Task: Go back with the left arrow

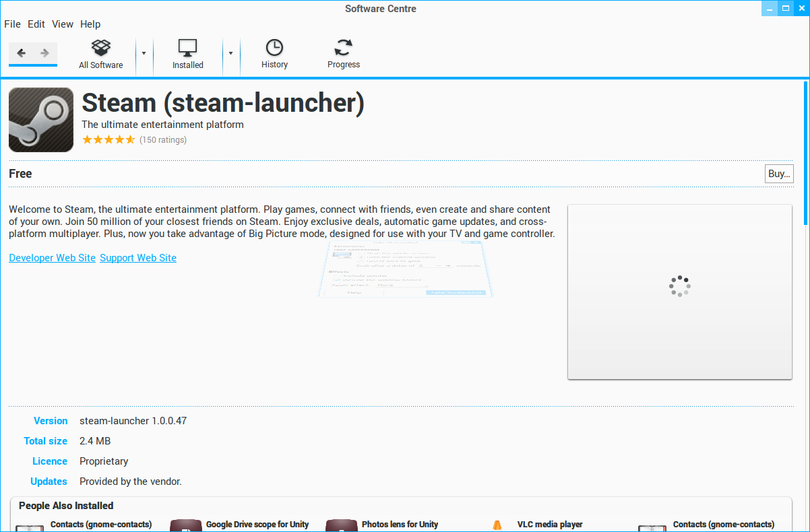Action: coord(22,53)
